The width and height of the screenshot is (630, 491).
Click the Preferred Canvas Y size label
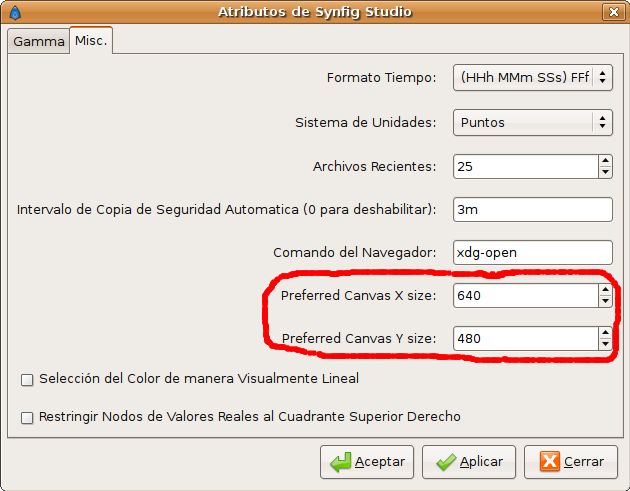coord(359,338)
